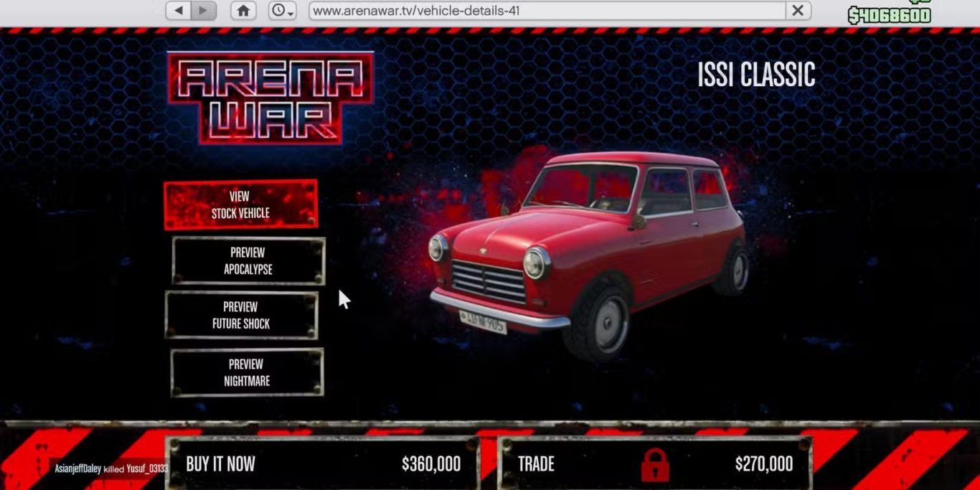Screen dimensions: 980x490
Task: Open the browser home page icon
Action: tap(243, 11)
